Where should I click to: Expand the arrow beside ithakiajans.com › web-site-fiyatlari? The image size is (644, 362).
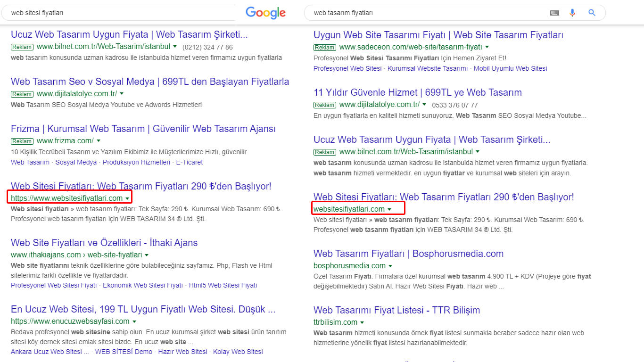click(x=148, y=255)
